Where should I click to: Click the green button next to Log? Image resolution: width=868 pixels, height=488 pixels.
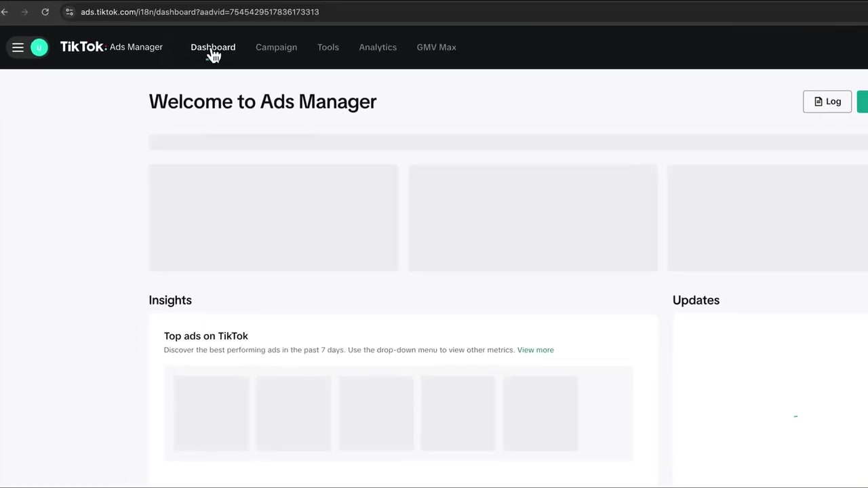863,102
